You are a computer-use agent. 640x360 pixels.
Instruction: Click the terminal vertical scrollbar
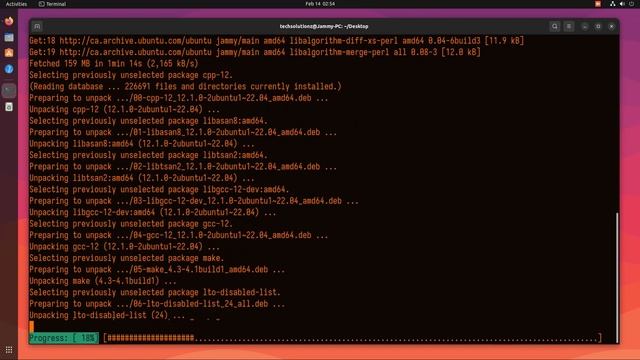pyautogui.click(x=617, y=278)
